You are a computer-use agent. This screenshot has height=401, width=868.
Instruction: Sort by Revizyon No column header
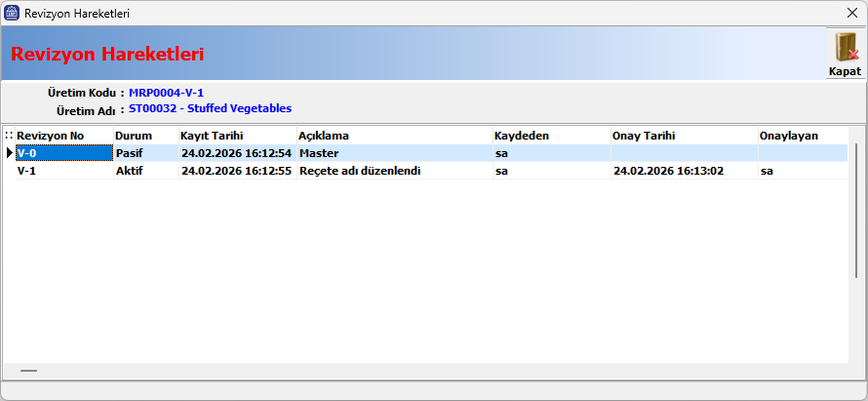pyautogui.click(x=51, y=136)
